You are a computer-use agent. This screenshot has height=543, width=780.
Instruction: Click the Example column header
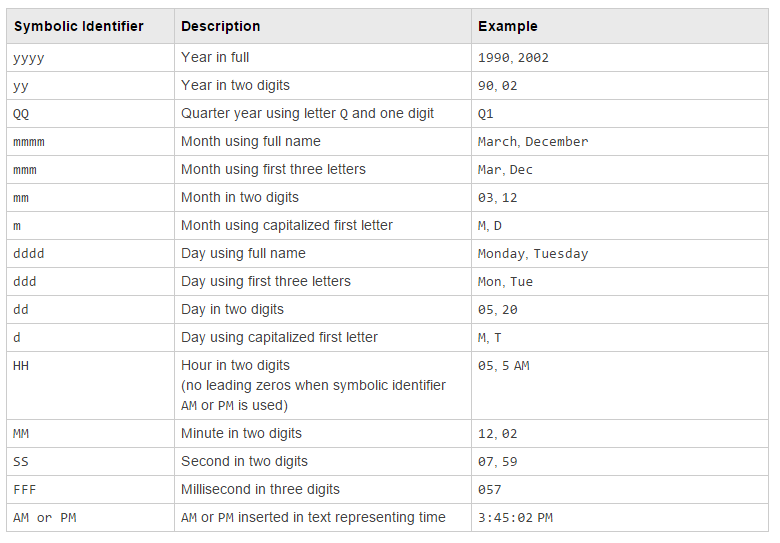tap(507, 27)
